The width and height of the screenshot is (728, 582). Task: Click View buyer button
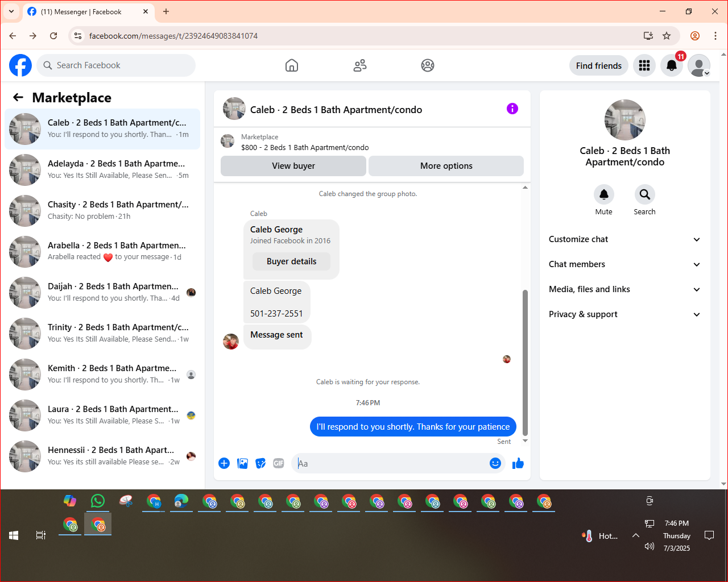pyautogui.click(x=293, y=166)
